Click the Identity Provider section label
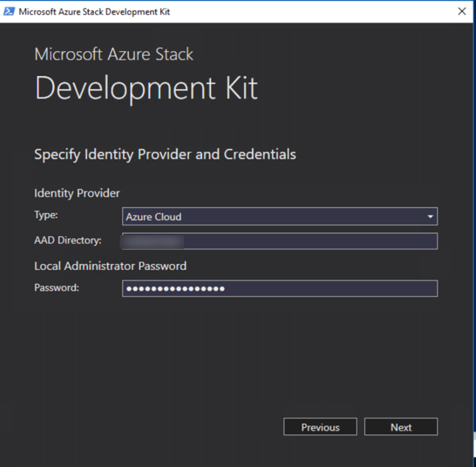This screenshot has width=476, height=467. [x=77, y=193]
